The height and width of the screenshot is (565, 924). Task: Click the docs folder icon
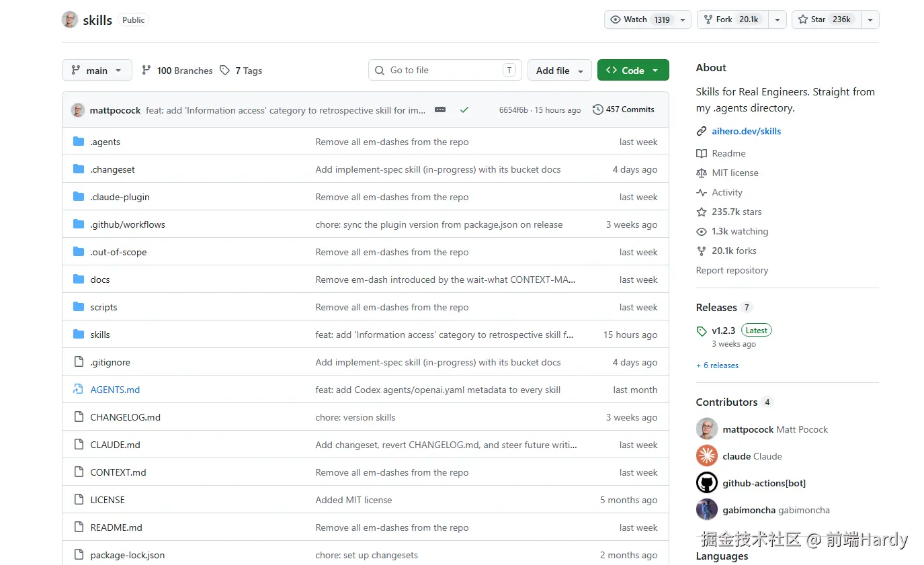(x=79, y=279)
